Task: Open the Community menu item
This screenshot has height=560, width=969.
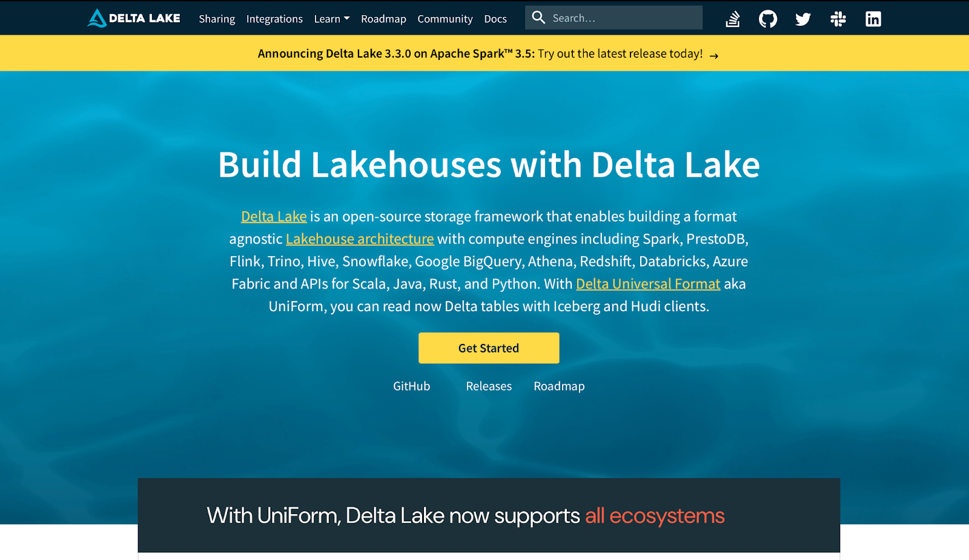Action: [x=445, y=19]
